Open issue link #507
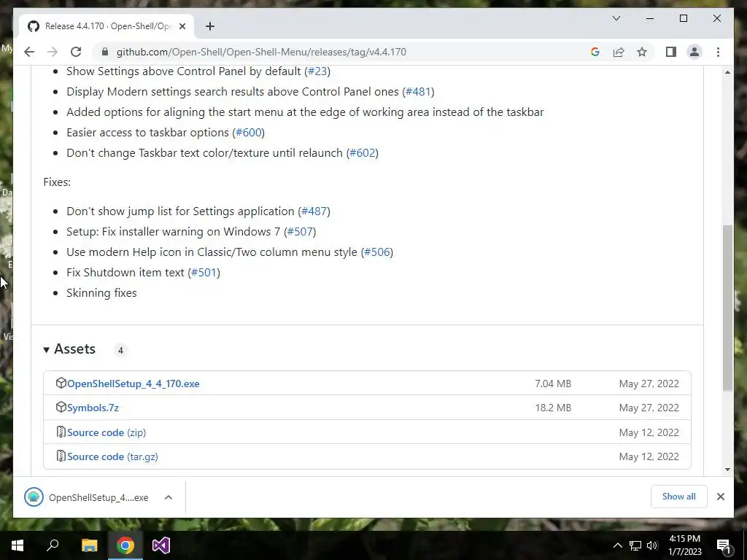The height and width of the screenshot is (560, 747). (x=300, y=231)
